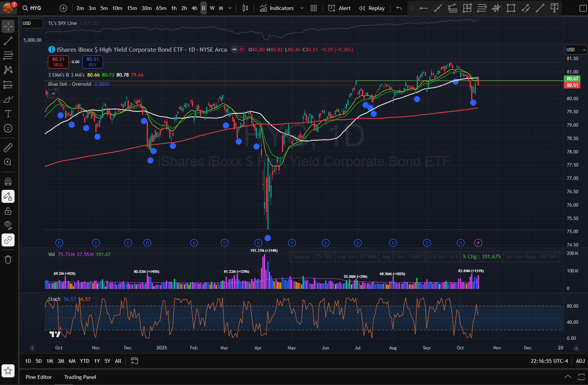Expand the indicator favorites dropdown arrow
Viewport: 588px width, 385px height.
pyautogui.click(x=302, y=8)
